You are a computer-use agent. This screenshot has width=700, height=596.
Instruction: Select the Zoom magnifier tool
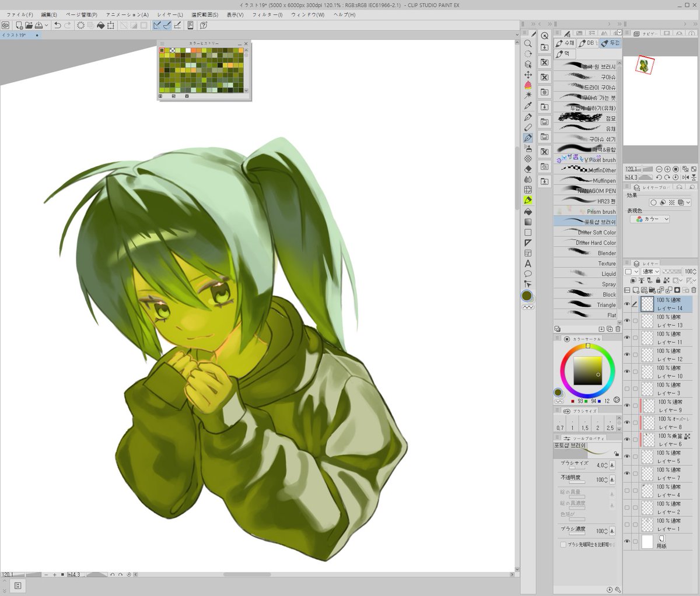[528, 44]
